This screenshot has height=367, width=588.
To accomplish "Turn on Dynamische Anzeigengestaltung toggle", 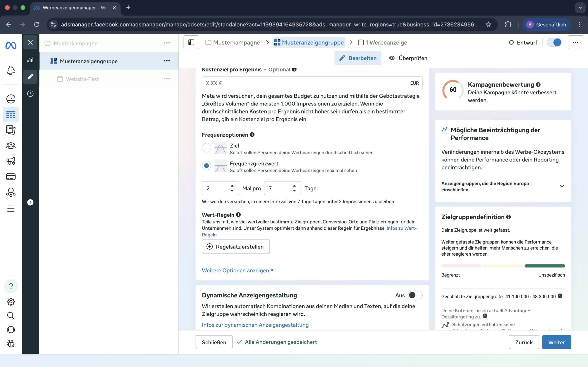I will tap(415, 295).
